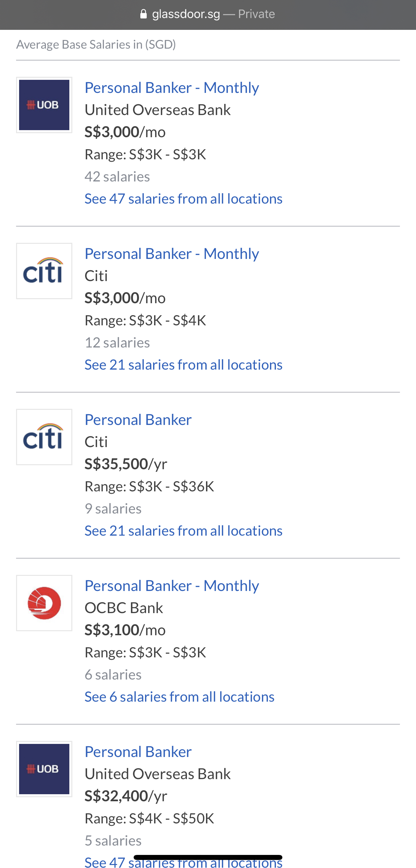416x868 pixels.
Task: Tap the home indicator bar at bottom
Action: (x=208, y=857)
